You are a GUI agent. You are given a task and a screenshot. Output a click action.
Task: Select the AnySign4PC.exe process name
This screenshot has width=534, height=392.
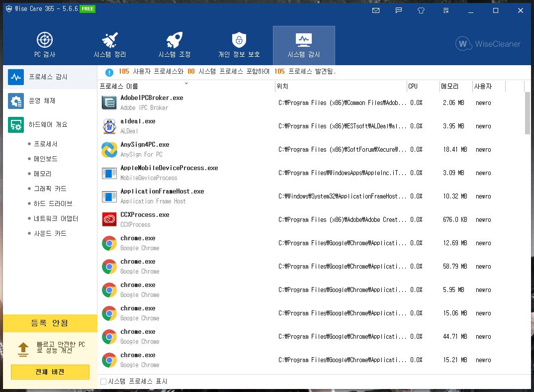[145, 145]
